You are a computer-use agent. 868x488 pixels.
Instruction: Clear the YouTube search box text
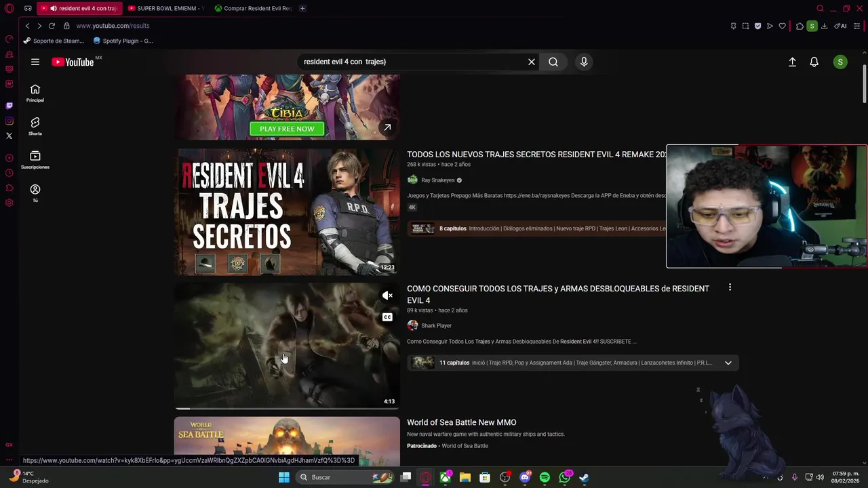532,62
